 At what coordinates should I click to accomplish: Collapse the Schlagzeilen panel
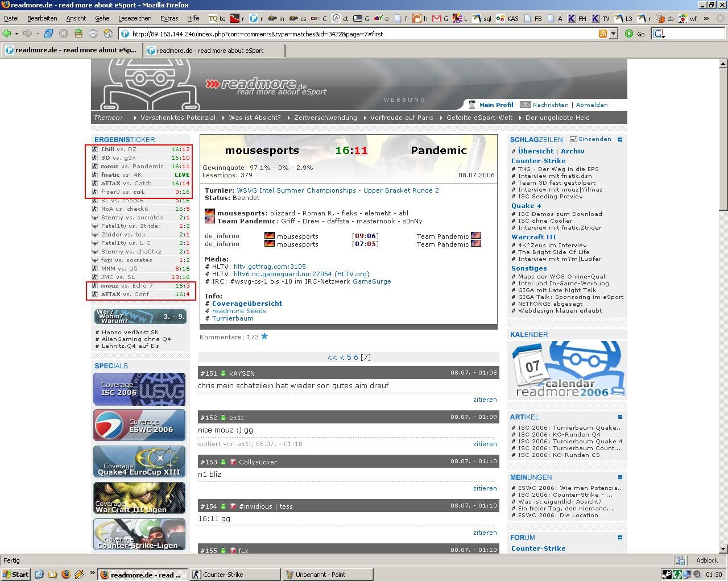click(x=620, y=139)
